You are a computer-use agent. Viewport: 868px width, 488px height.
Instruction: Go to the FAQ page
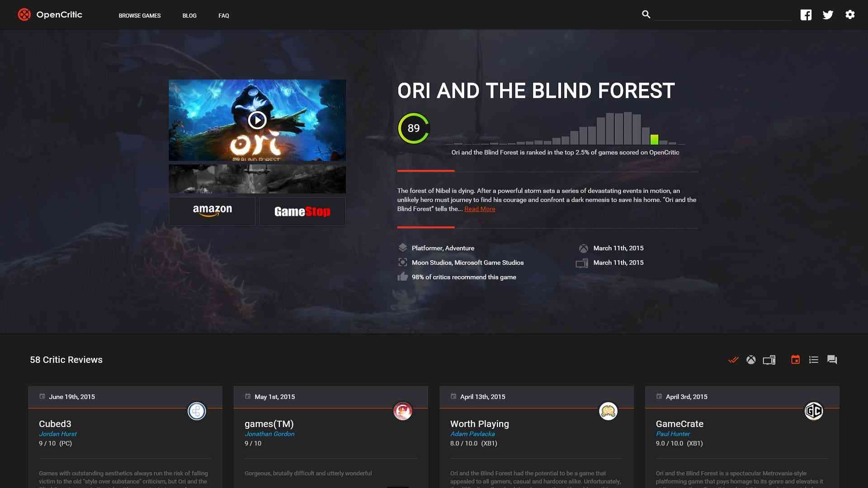224,15
